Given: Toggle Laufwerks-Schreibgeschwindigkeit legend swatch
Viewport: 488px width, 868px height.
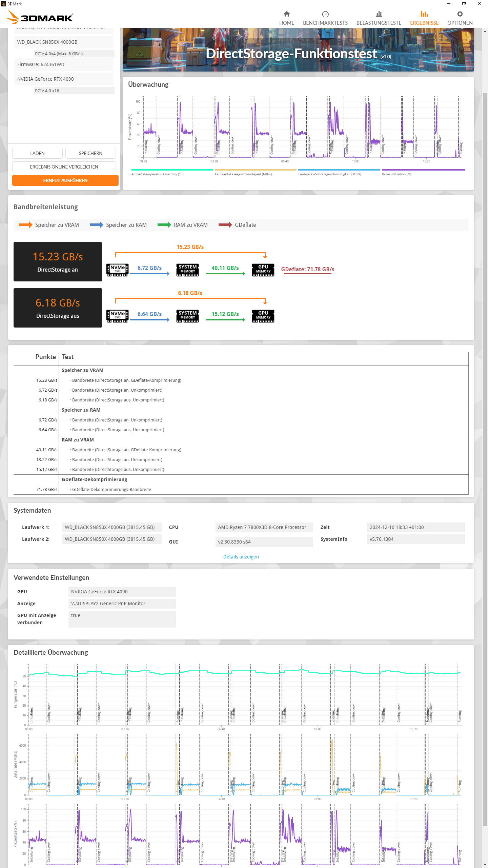Looking at the screenshot, I should (339, 170).
